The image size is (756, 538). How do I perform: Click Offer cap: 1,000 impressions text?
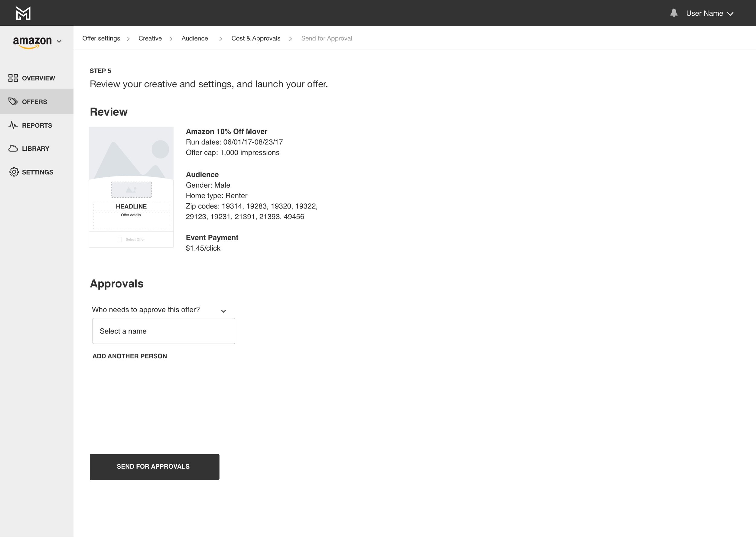pyautogui.click(x=233, y=153)
